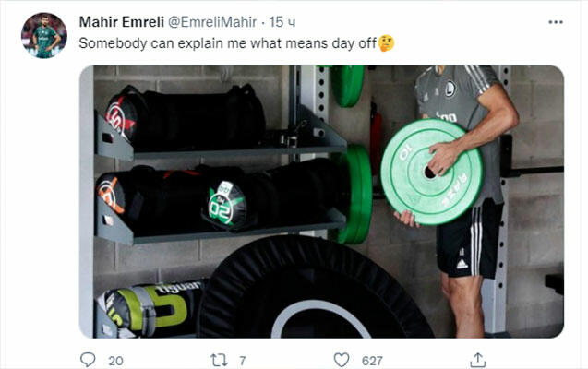The height and width of the screenshot is (369, 588).
Task: Click the reply speech bubble icon
Action: [88, 360]
